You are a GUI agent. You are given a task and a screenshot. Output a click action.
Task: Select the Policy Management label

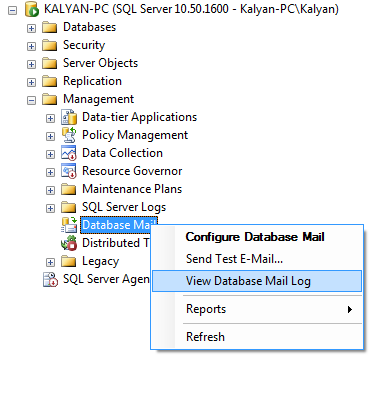coord(135,135)
